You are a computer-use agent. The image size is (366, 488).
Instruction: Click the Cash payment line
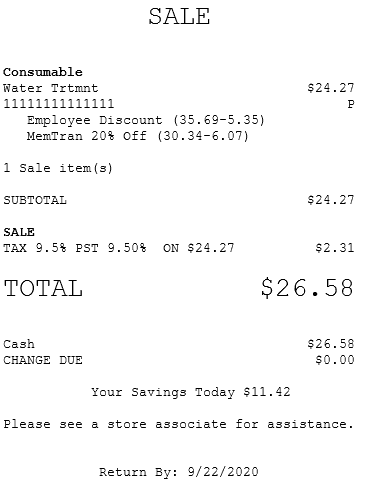pyautogui.click(x=179, y=344)
